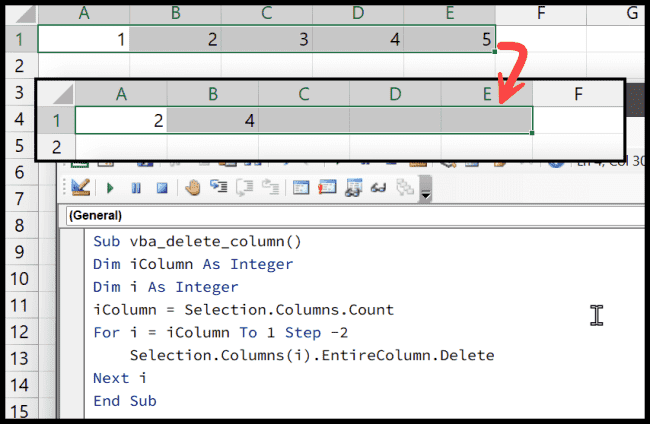The height and width of the screenshot is (424, 650).
Task: Click the Step Over icon
Action: pos(244,187)
